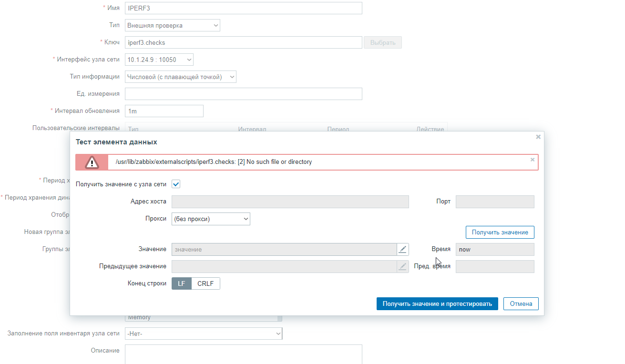The width and height of the screenshot is (625, 364).
Task: Click the warning triangle icon
Action: 92,162
